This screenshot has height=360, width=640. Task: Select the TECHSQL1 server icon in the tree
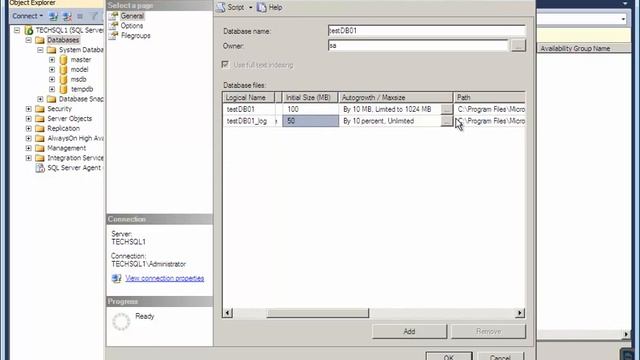pyautogui.click(x=29, y=30)
